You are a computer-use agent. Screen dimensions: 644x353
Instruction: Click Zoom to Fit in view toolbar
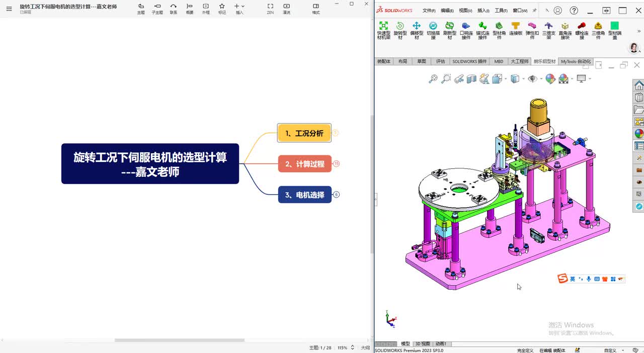click(433, 78)
